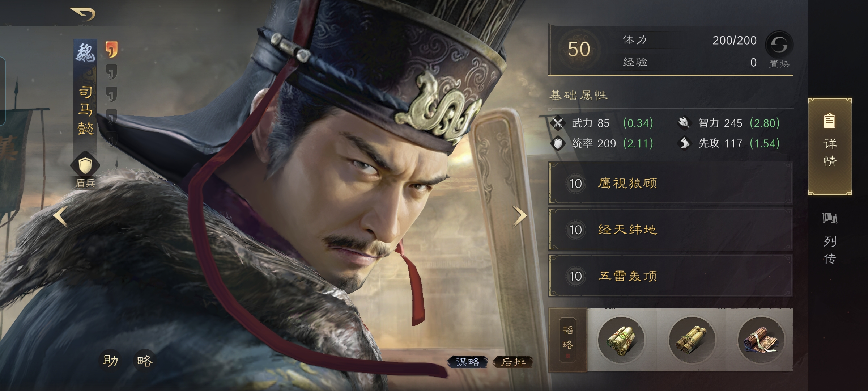Open the first 韬略 scroll slot
The image size is (868, 391).
coord(621,340)
